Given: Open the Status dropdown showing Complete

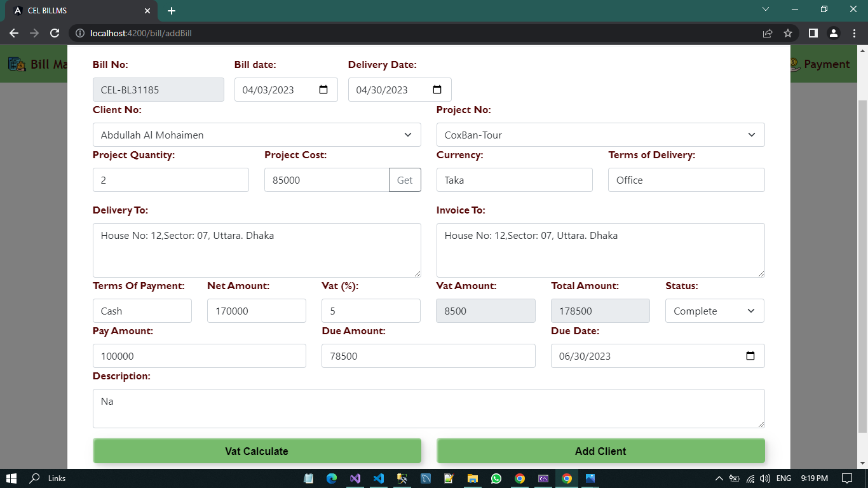Looking at the screenshot, I should [714, 311].
